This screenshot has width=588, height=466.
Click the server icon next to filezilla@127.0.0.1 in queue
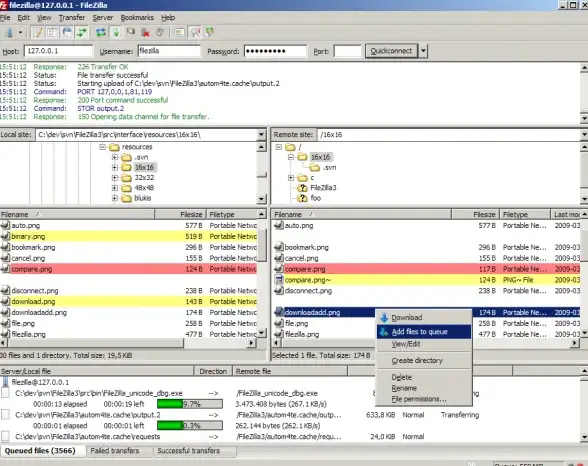pos(5,382)
